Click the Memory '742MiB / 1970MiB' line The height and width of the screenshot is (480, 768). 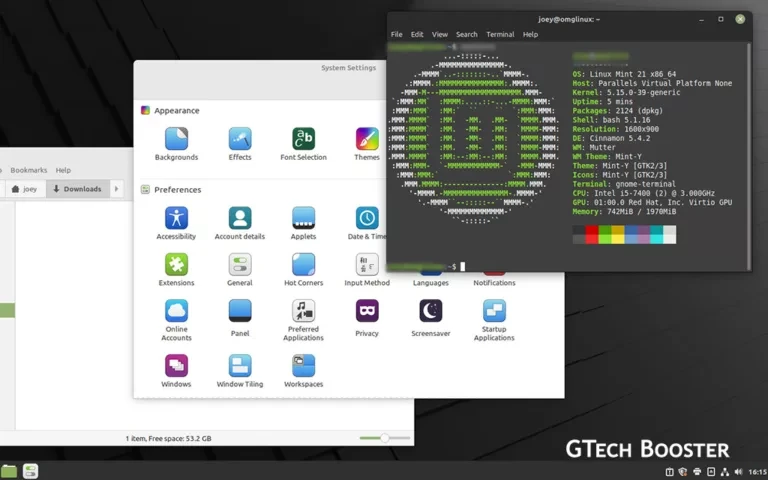coord(624,212)
